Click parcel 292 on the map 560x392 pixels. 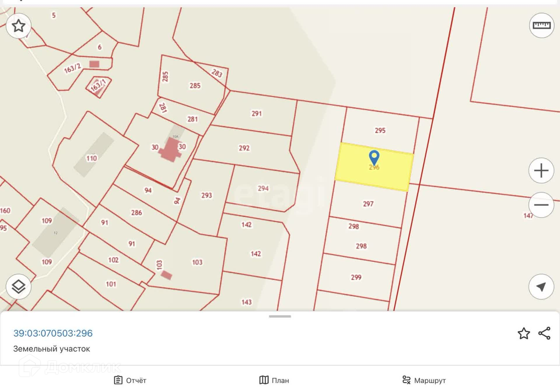pyautogui.click(x=244, y=148)
